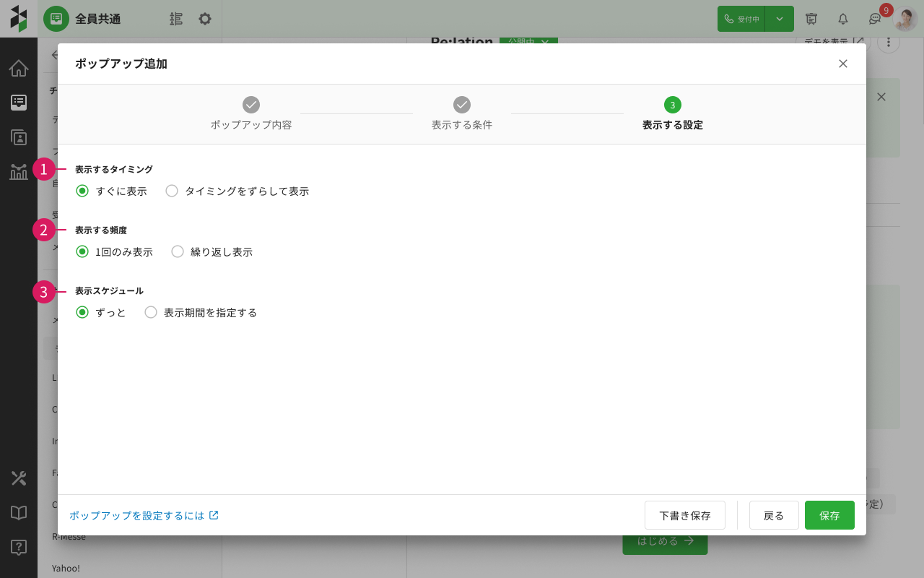This screenshot has height=578, width=924.
Task: Open the tools wrench icon in sidebar
Action: click(x=19, y=478)
